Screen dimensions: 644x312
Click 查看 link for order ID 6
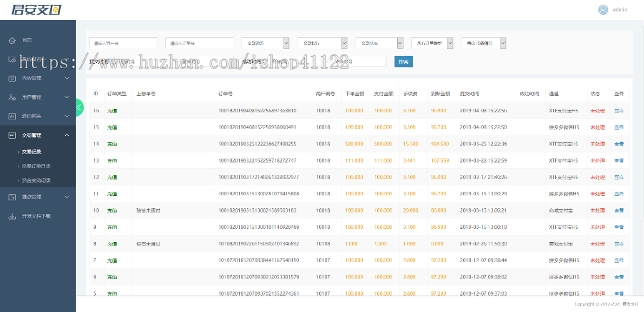click(619, 277)
